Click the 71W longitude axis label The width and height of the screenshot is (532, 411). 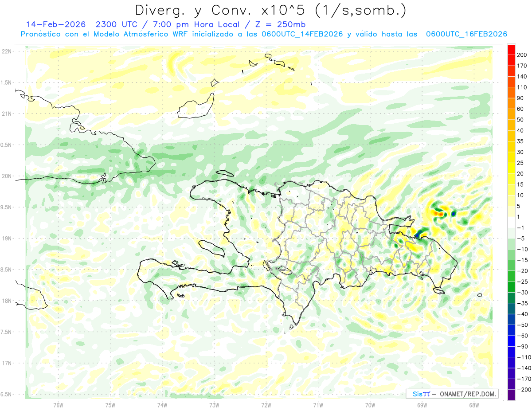(x=318, y=405)
